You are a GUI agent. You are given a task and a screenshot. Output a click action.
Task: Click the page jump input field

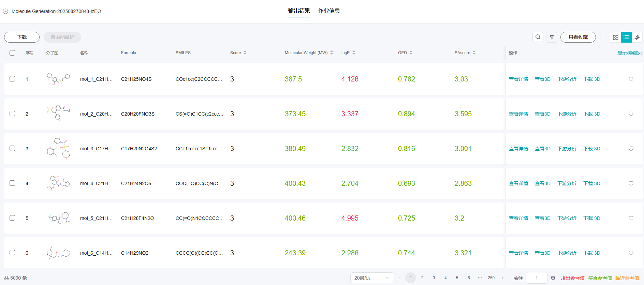(537, 278)
